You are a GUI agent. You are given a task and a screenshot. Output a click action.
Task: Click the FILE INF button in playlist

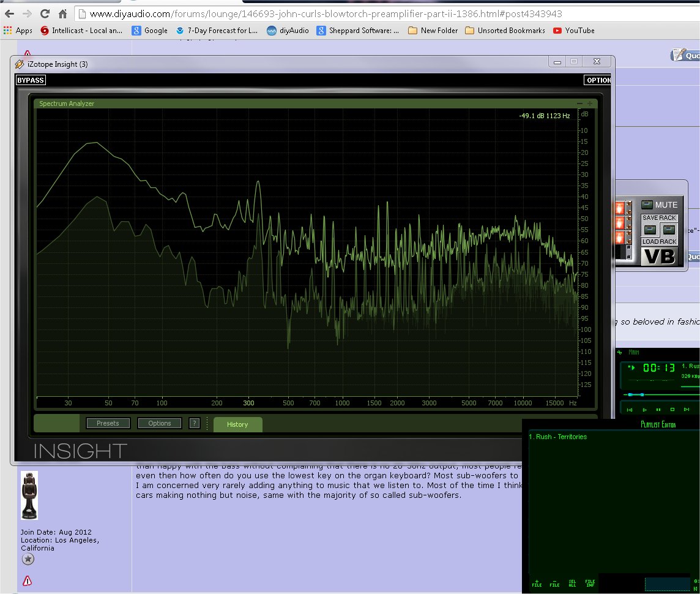[590, 583]
